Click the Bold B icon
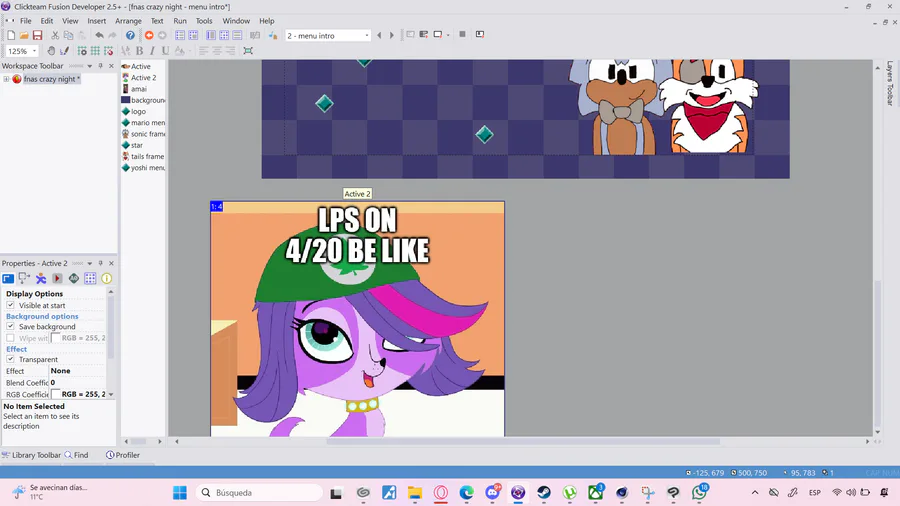The image size is (900, 506). [x=139, y=51]
